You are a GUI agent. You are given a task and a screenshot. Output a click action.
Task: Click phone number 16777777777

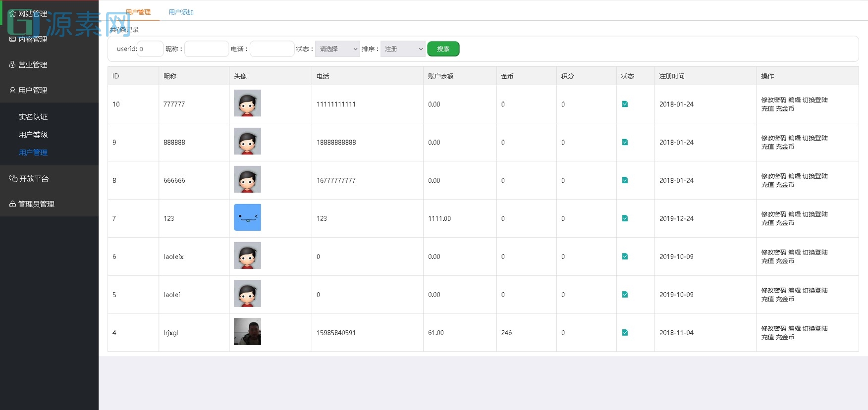tap(336, 180)
